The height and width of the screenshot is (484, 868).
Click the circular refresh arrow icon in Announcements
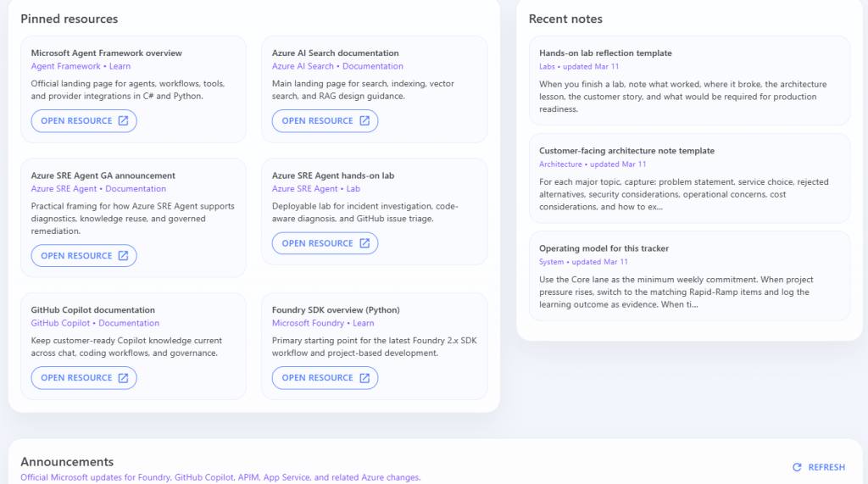pyautogui.click(x=797, y=467)
